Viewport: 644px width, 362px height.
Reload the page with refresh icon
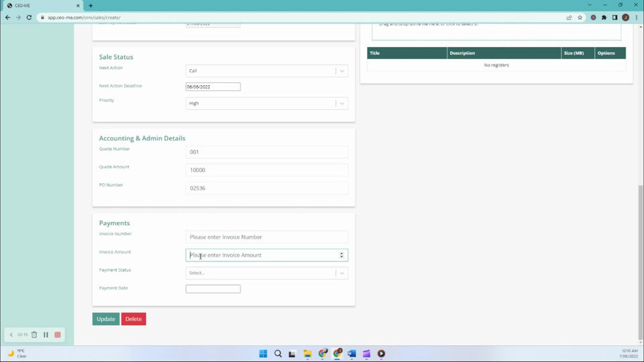(x=29, y=17)
